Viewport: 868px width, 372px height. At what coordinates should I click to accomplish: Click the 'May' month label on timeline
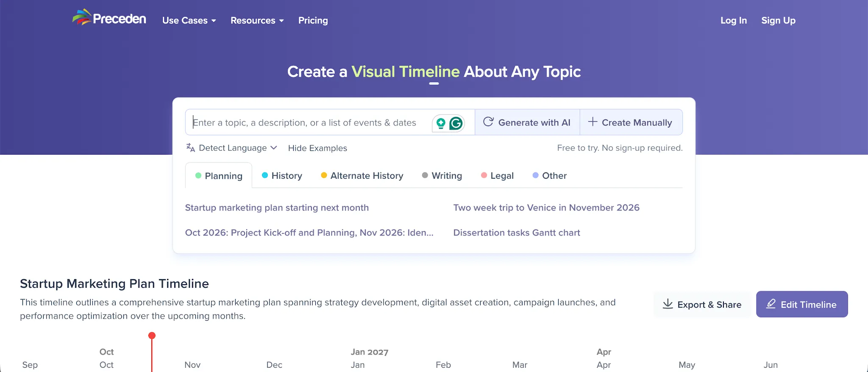(687, 365)
